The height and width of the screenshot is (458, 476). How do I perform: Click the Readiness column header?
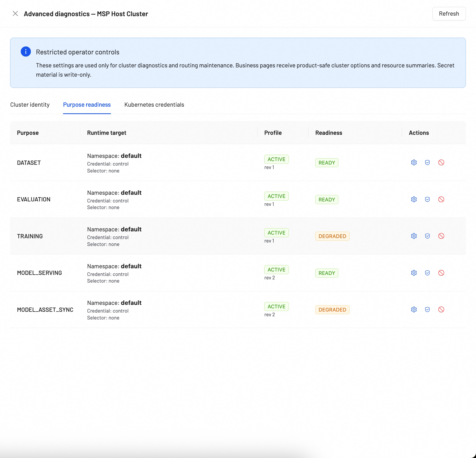pos(329,133)
